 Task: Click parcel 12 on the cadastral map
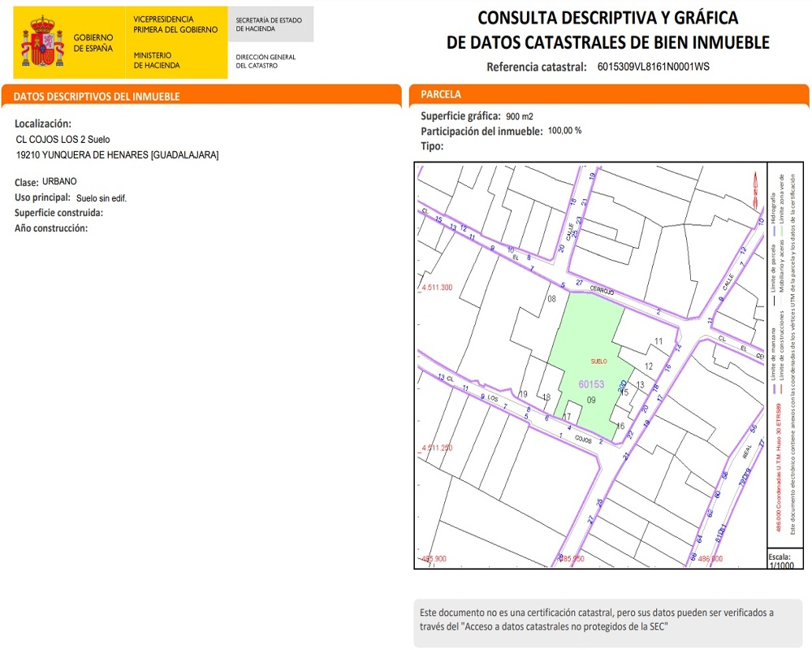[x=649, y=366]
